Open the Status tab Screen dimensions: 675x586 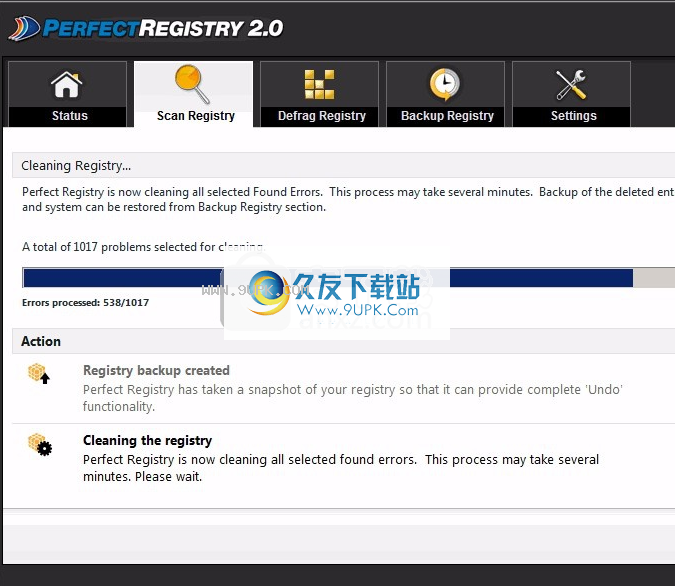point(68,94)
